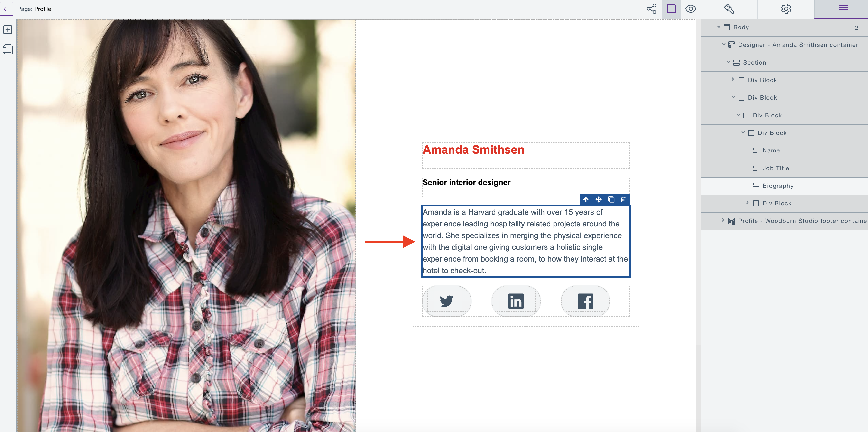The width and height of the screenshot is (868, 432).
Task: Toggle the outline view square icon
Action: coord(671,9)
